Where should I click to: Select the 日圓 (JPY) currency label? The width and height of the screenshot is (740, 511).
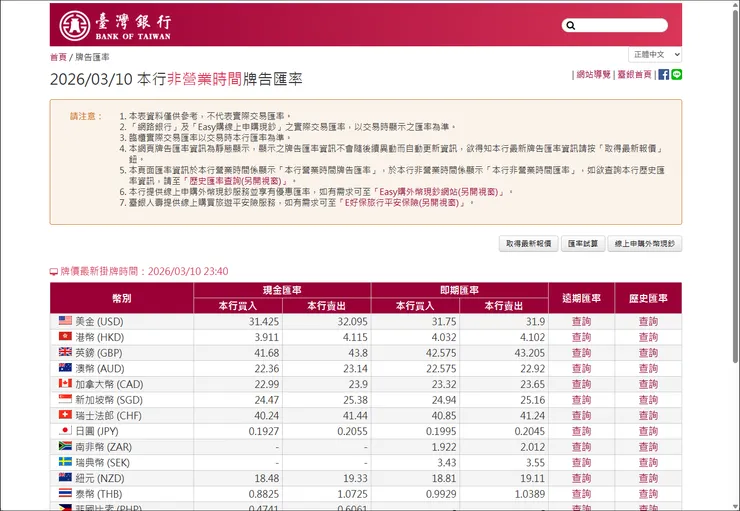pyautogui.click(x=97, y=431)
